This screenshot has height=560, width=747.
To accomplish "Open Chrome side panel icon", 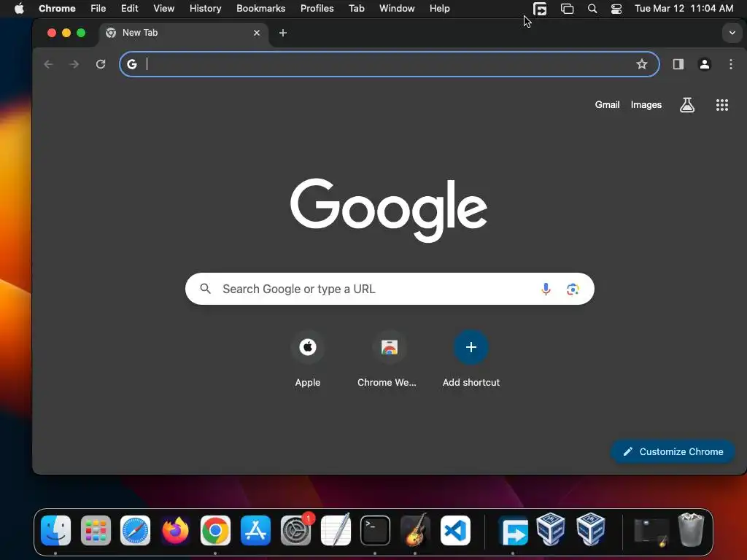I will (678, 64).
